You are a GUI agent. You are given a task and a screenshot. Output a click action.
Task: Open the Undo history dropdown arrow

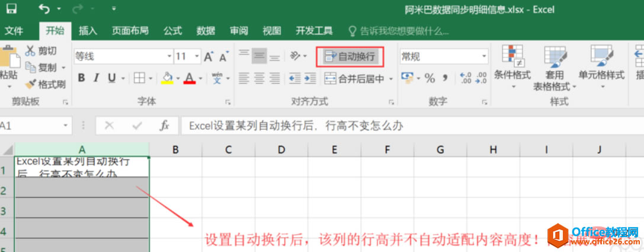(59, 9)
